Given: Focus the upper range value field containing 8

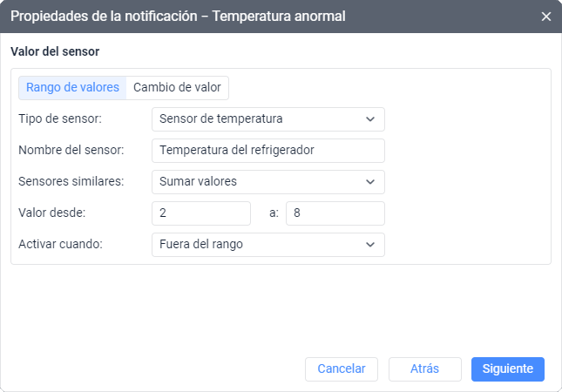Looking at the screenshot, I should tap(335, 213).
